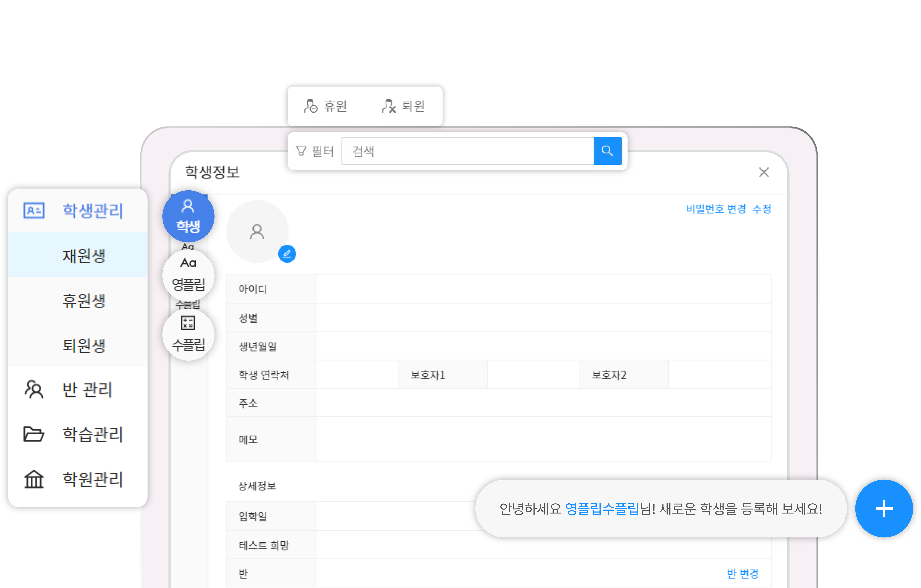The height and width of the screenshot is (588, 921).
Task: Click the 상세정보 section heading
Action: 257,486
